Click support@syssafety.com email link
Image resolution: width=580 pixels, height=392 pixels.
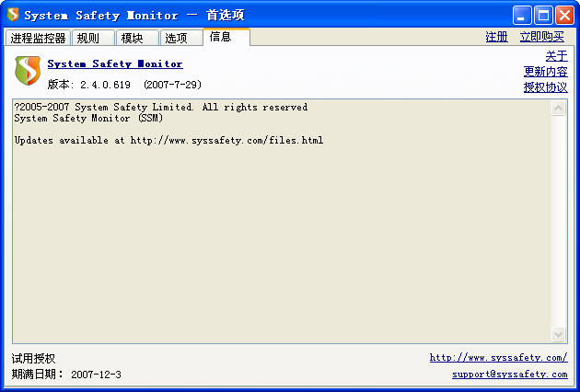510,374
